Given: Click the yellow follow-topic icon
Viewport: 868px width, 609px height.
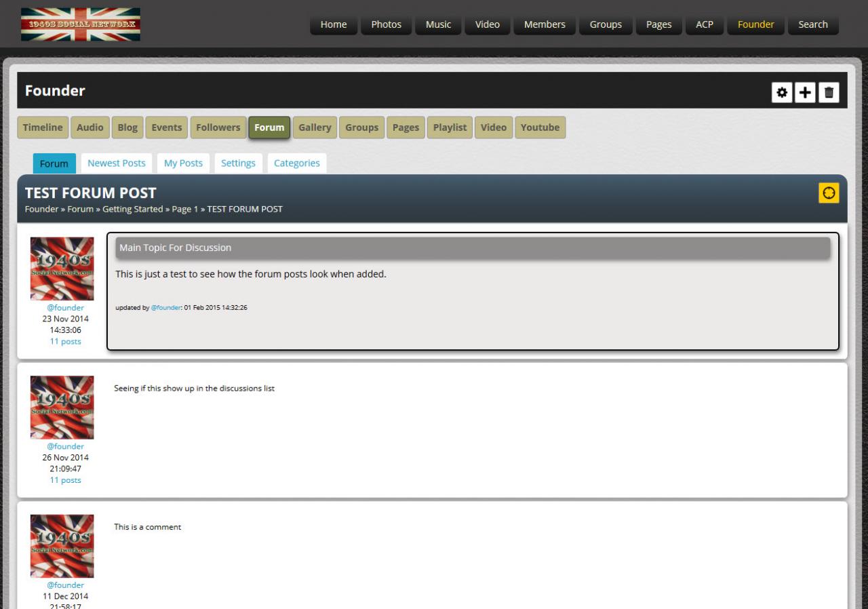Looking at the screenshot, I should click(829, 193).
